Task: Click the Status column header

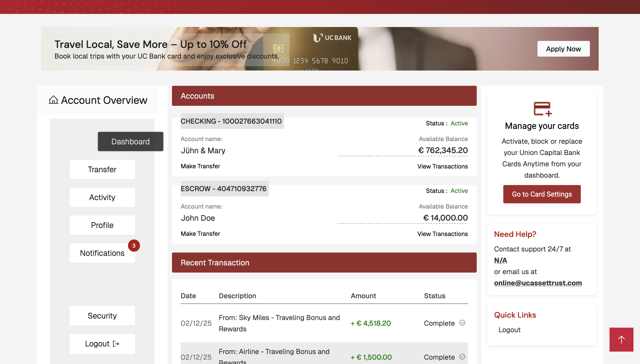Action: 435,296
